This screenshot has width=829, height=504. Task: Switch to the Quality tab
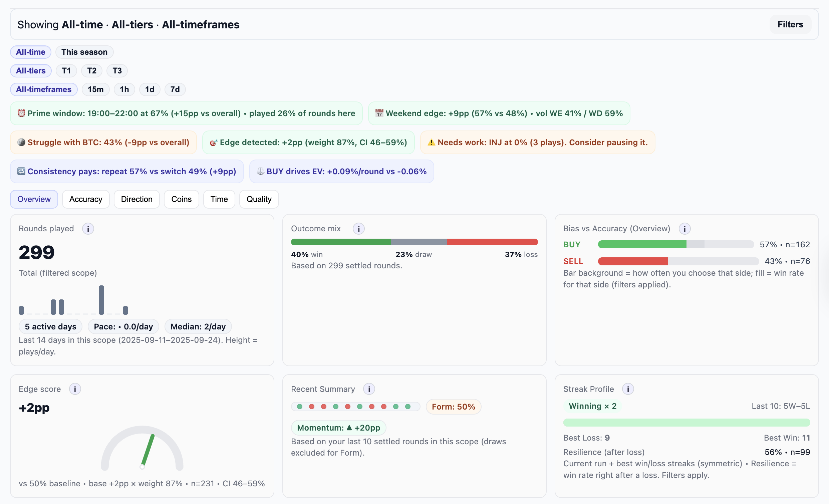click(258, 199)
